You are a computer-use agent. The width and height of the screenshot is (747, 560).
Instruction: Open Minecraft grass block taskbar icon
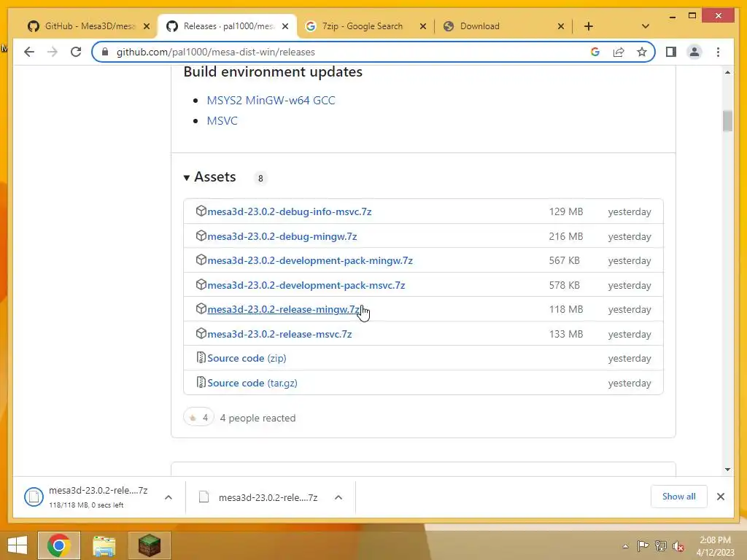coord(150,545)
